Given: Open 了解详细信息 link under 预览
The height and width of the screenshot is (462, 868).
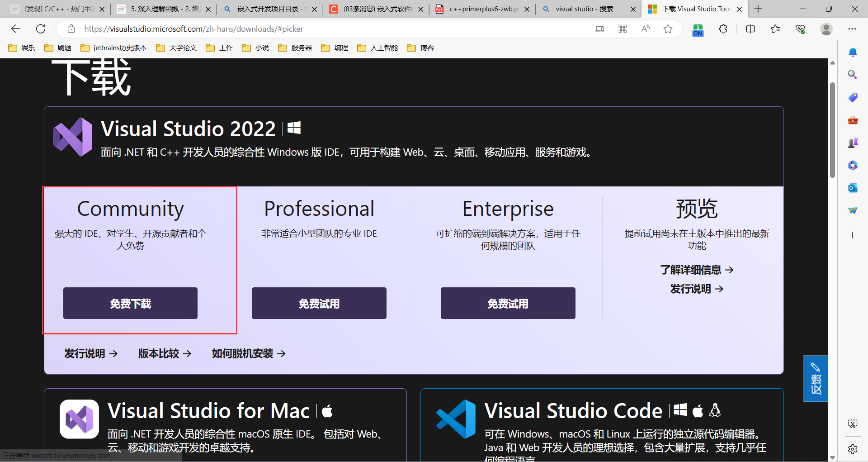Looking at the screenshot, I should click(x=697, y=270).
